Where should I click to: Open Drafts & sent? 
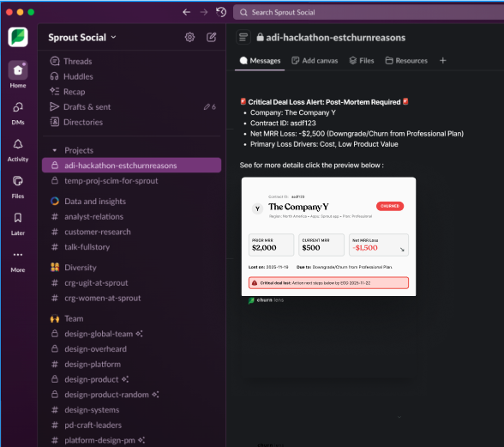(132, 107)
